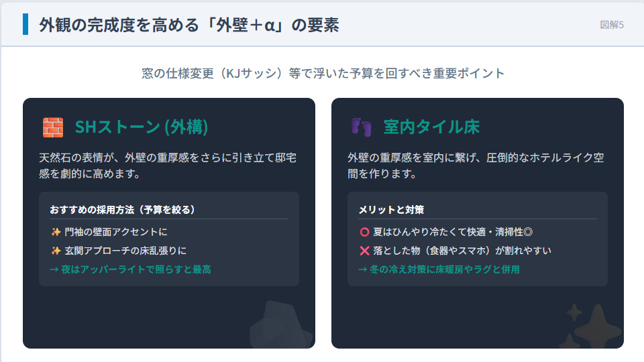Viewport: 644px width, 362px height.
Task: Select the 室内タイル床 heading
Action: 431,127
